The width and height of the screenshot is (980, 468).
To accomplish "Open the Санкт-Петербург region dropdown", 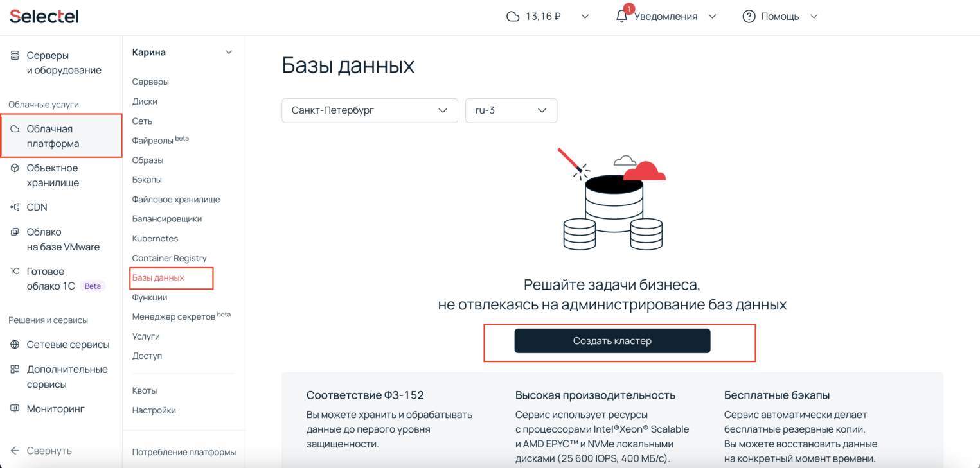I will [x=370, y=110].
